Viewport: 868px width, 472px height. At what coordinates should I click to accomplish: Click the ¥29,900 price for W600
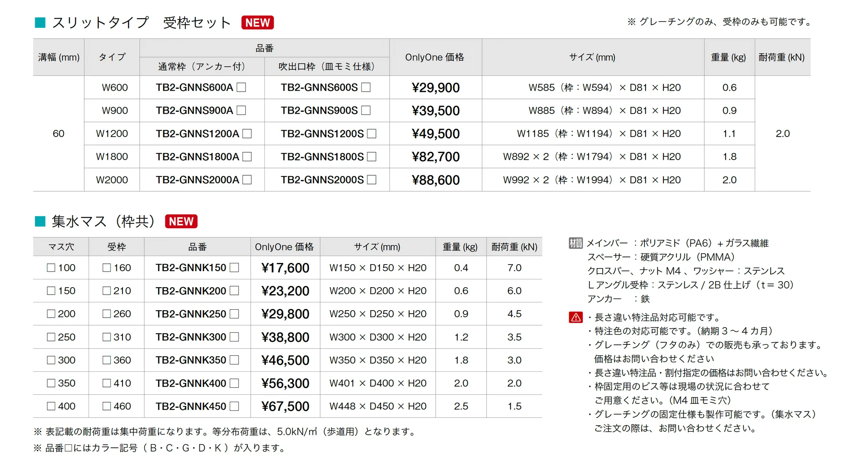pos(436,88)
